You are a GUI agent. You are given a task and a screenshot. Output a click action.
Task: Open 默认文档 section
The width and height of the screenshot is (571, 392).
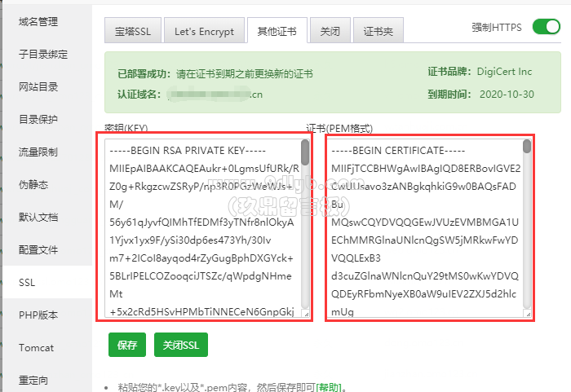pyautogui.click(x=38, y=218)
